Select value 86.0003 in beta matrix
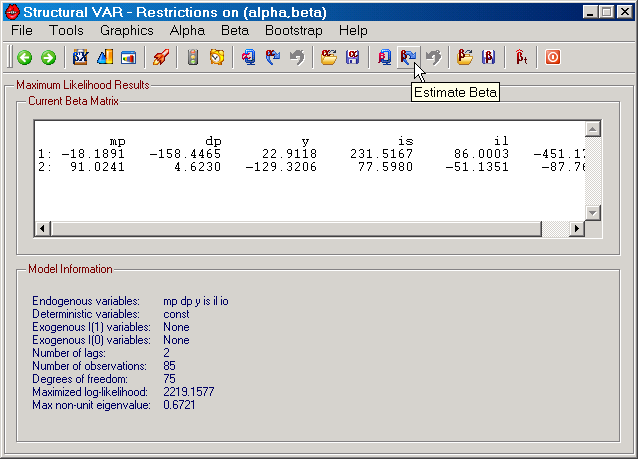 point(481,154)
